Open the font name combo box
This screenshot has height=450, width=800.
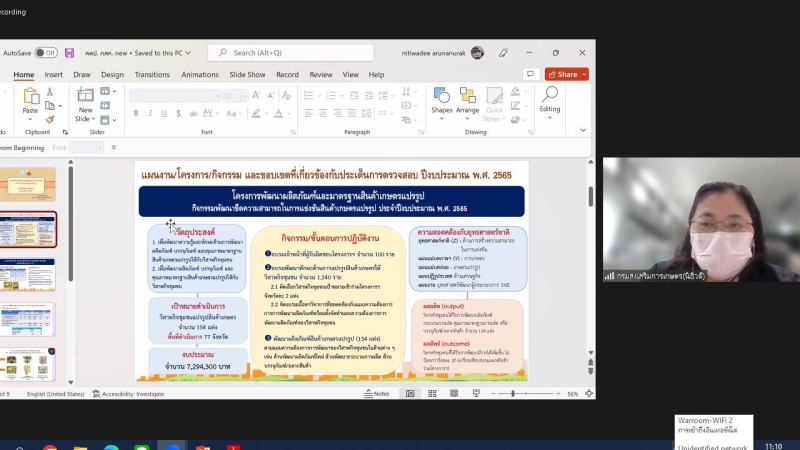tap(174, 96)
